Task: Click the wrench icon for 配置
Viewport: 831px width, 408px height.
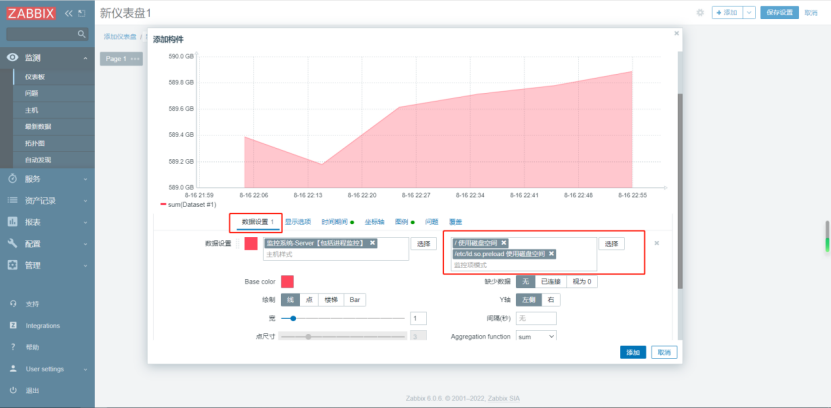Action: (13, 244)
